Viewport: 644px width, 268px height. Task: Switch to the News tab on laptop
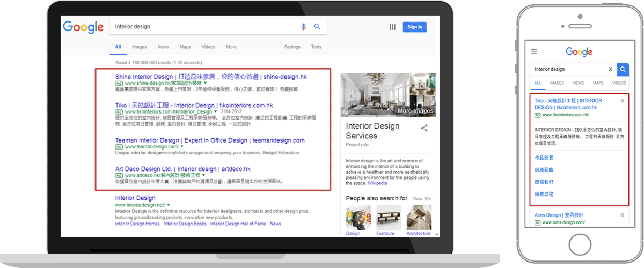(163, 47)
